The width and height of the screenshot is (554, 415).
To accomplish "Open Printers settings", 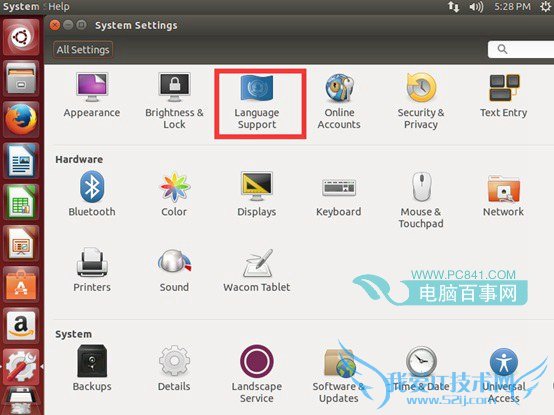I will 92,270.
